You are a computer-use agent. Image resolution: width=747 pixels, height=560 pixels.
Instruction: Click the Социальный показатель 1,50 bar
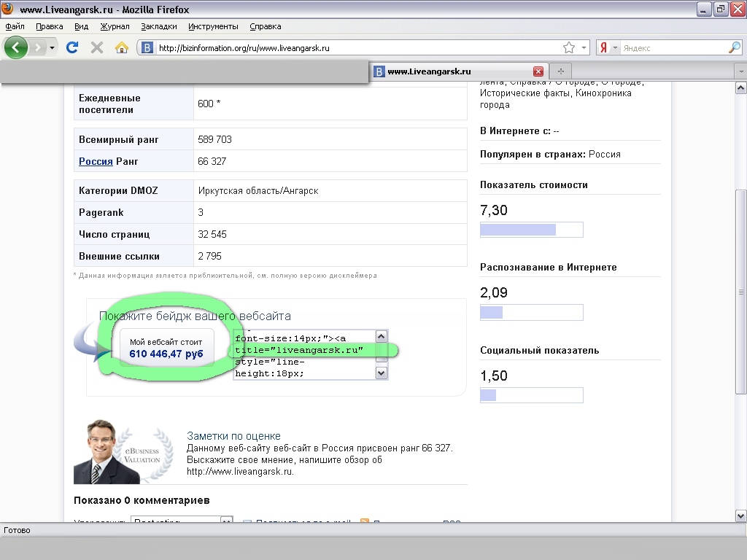pos(531,394)
